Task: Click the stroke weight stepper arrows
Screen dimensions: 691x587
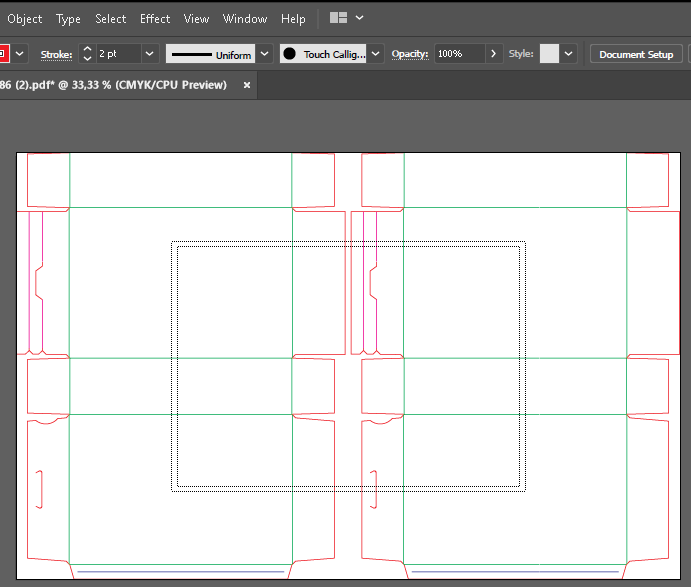Action: (86, 54)
